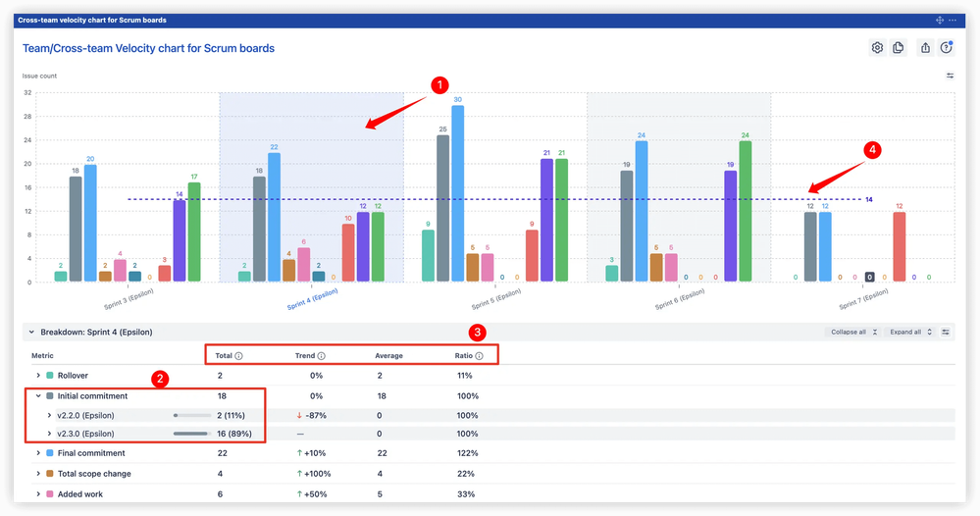
Task: Click the info icon next to Total
Action: point(238,356)
